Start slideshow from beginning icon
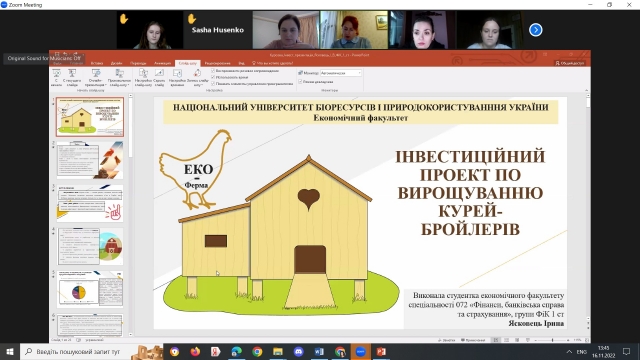 [x=56, y=77]
